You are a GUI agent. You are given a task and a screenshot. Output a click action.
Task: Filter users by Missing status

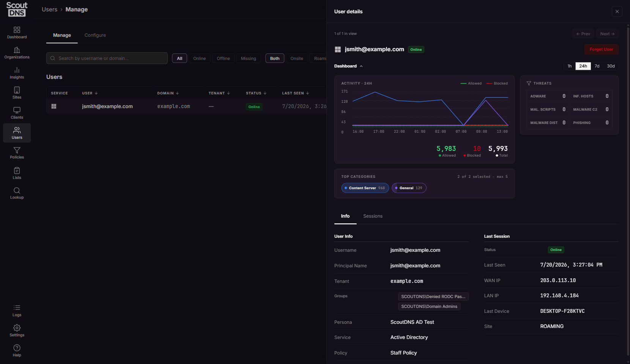pos(248,58)
